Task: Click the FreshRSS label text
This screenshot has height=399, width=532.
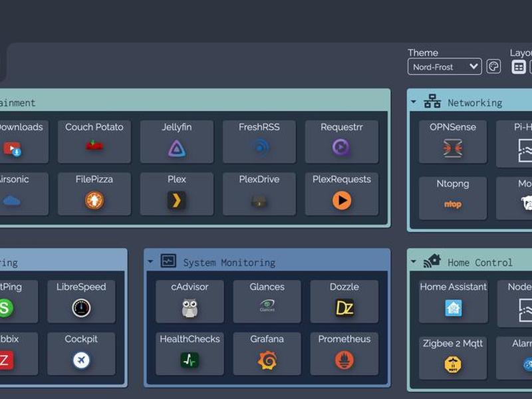Action: click(259, 127)
